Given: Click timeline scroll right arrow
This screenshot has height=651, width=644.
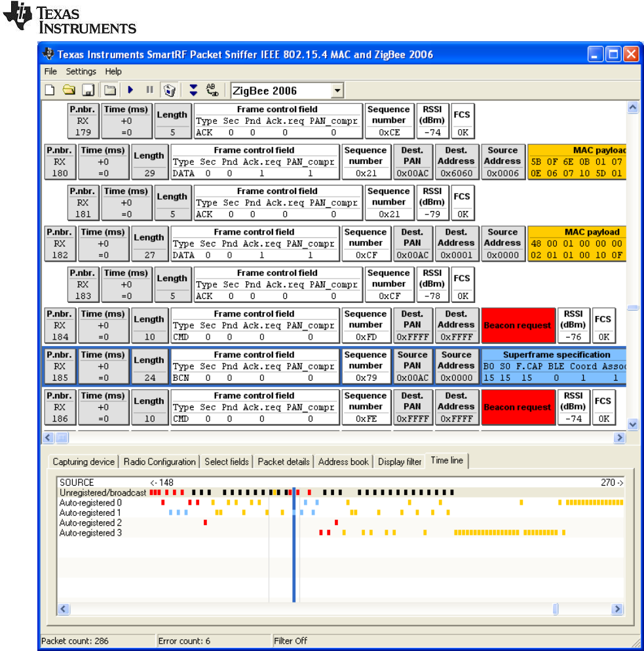Looking at the screenshot, I should point(617,608).
